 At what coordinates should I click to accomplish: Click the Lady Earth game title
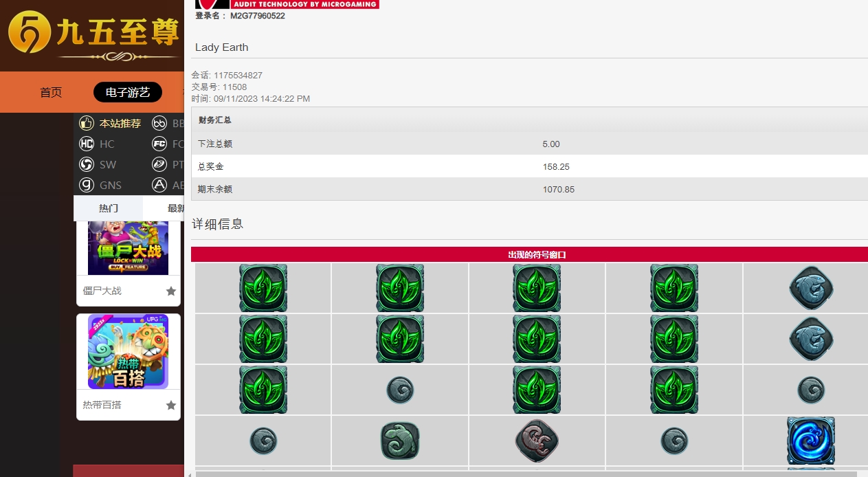click(x=221, y=47)
